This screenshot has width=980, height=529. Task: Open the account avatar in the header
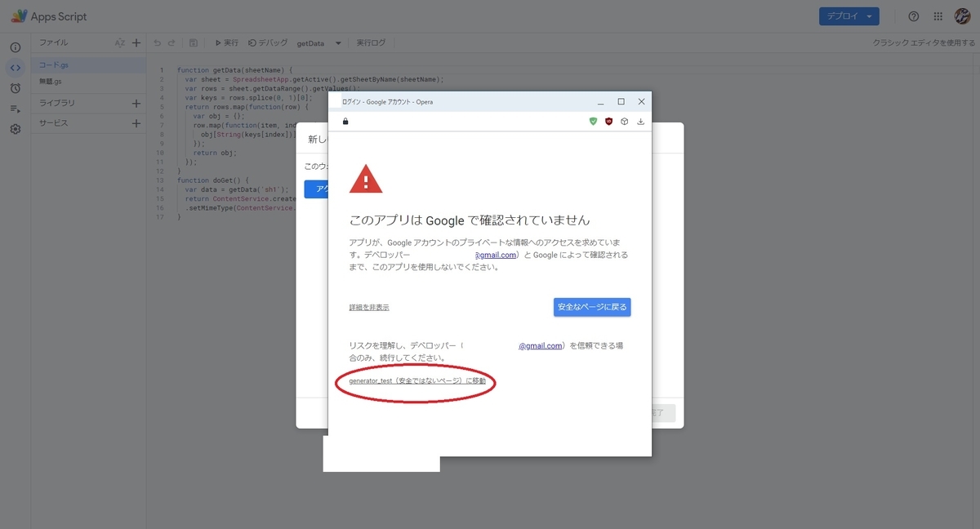962,16
